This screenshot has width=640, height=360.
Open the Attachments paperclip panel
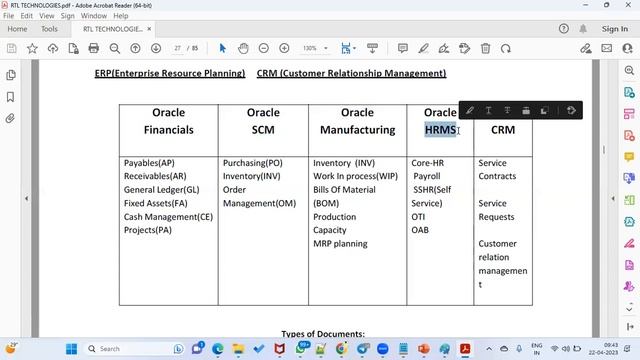[x=10, y=118]
